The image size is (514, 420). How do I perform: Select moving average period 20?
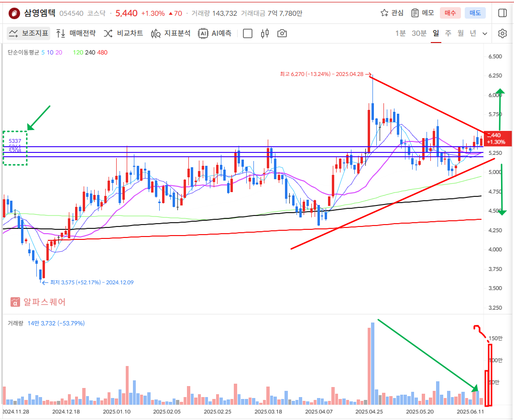tap(59, 53)
